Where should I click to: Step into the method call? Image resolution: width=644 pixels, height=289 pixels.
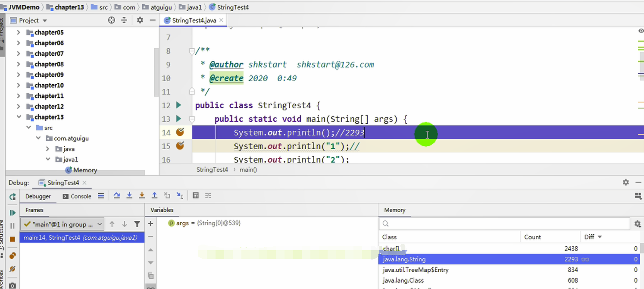[129, 196]
